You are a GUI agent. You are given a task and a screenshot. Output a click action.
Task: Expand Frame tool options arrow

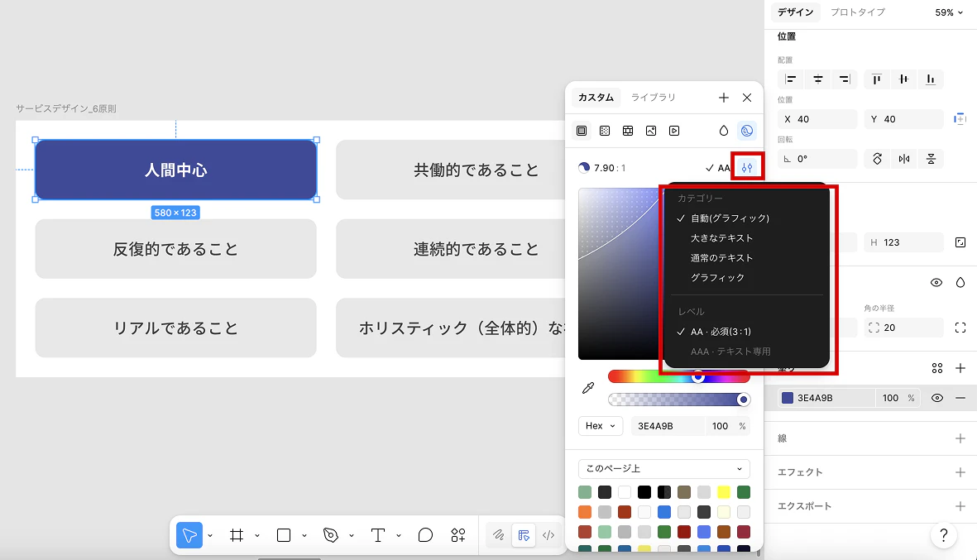pyautogui.click(x=256, y=536)
